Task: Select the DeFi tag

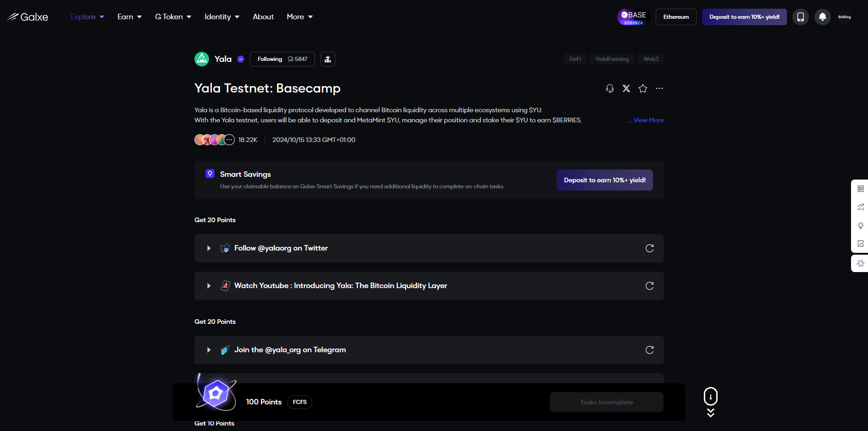Action: pyautogui.click(x=575, y=59)
